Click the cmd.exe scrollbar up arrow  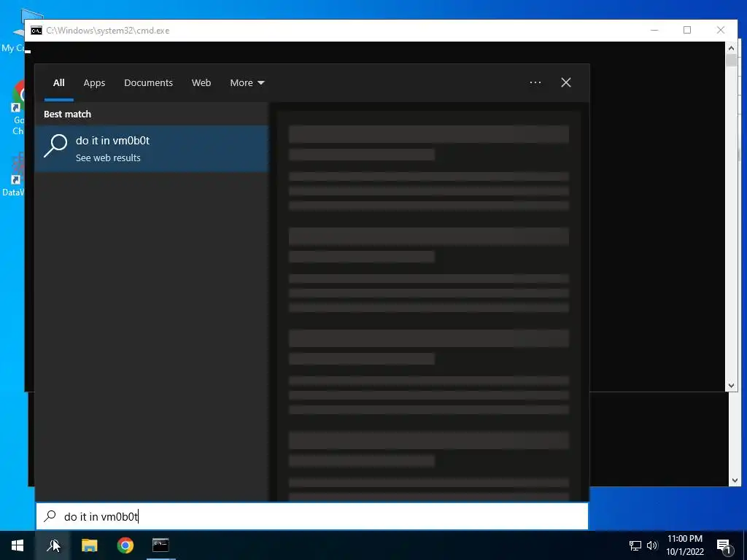click(731, 47)
